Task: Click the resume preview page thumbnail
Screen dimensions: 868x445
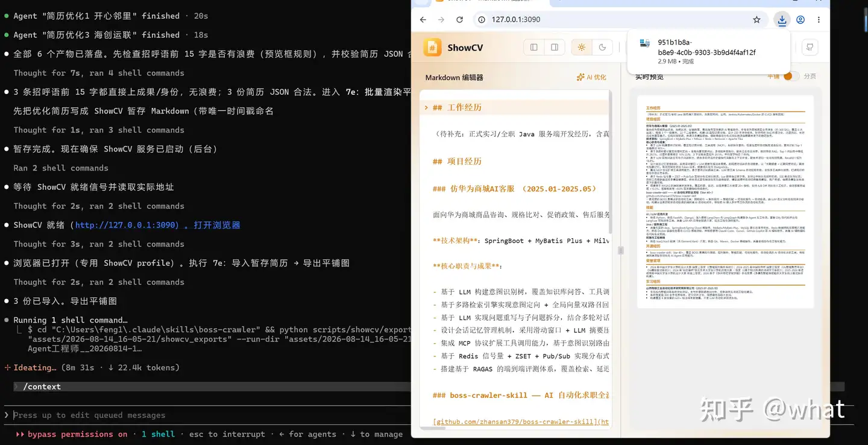Action: point(726,201)
